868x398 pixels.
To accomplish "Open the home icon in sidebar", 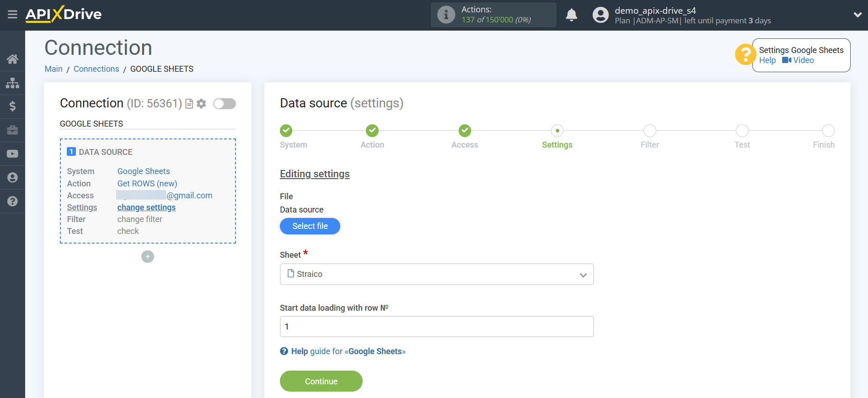I will click(x=12, y=59).
